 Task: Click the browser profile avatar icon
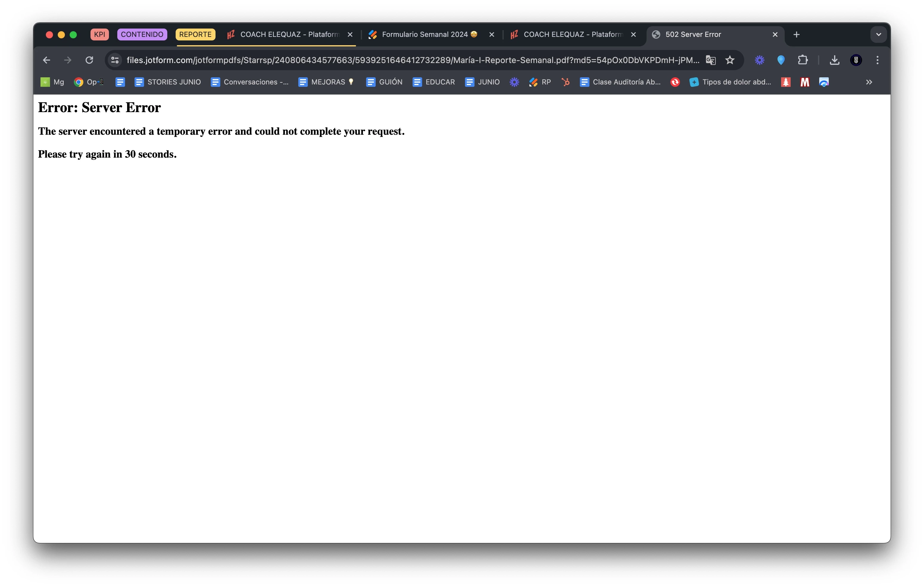(x=856, y=60)
